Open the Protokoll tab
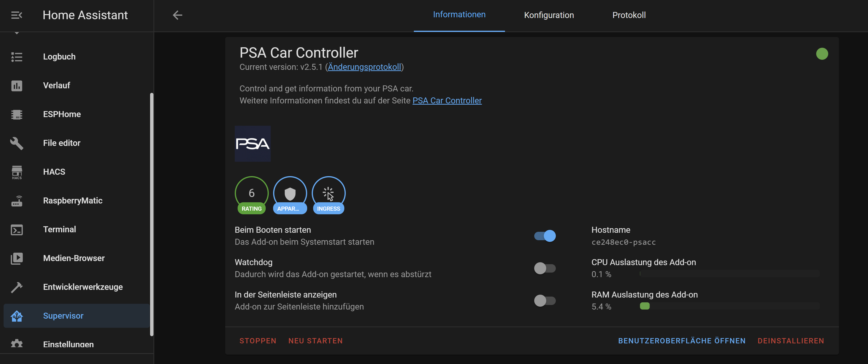 point(629,15)
